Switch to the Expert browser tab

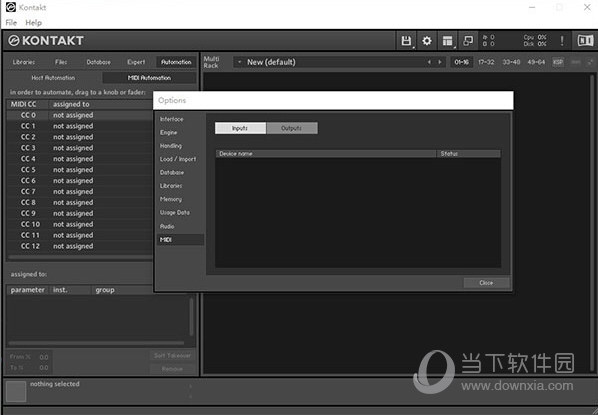136,62
